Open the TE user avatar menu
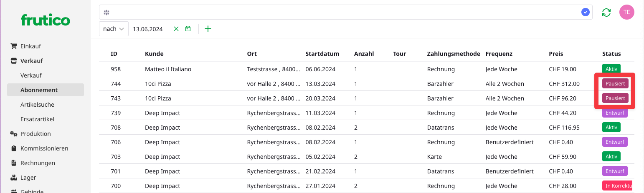 626,12
